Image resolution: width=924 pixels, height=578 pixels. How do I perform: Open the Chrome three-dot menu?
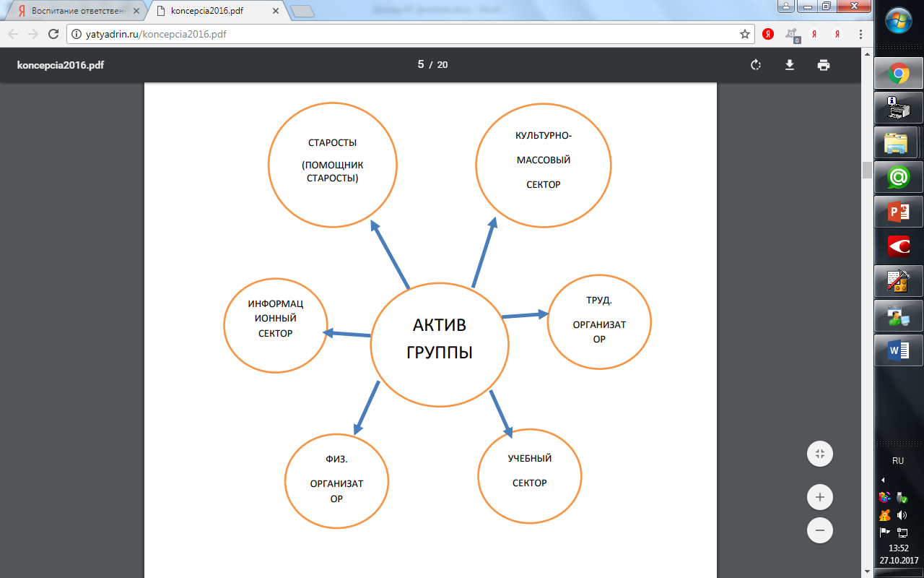click(x=860, y=34)
